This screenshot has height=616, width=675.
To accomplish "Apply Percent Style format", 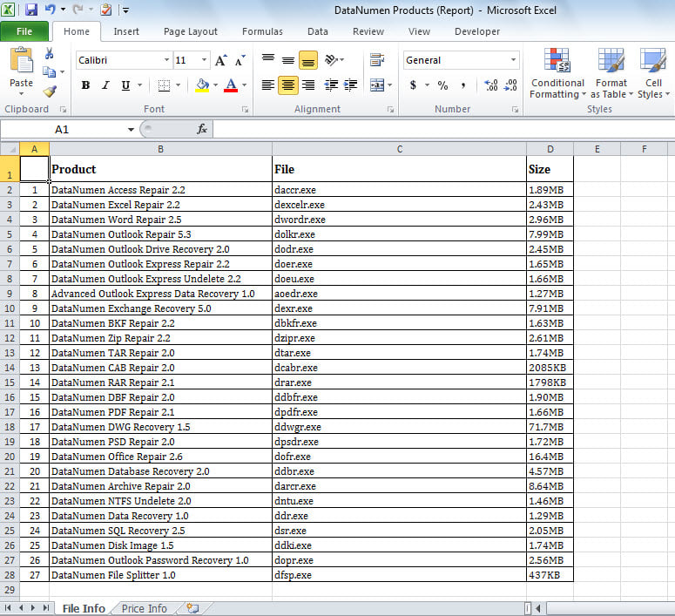I will (x=442, y=85).
